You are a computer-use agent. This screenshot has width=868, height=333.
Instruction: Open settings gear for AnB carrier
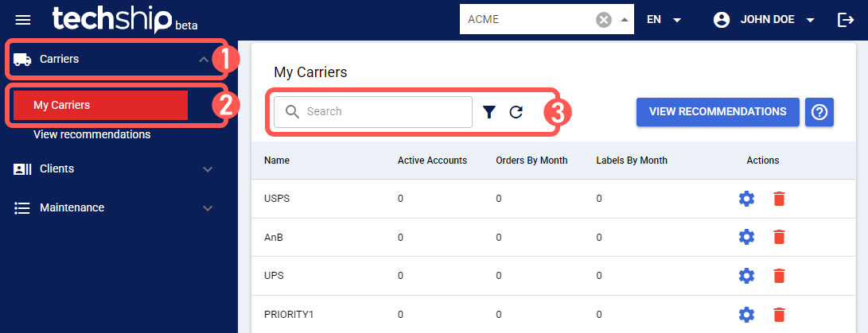point(747,238)
